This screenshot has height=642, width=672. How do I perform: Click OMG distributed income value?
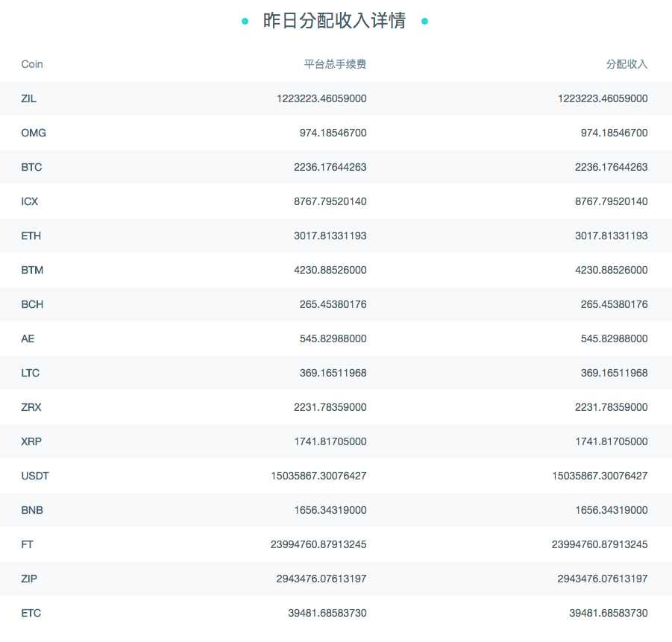tap(614, 133)
